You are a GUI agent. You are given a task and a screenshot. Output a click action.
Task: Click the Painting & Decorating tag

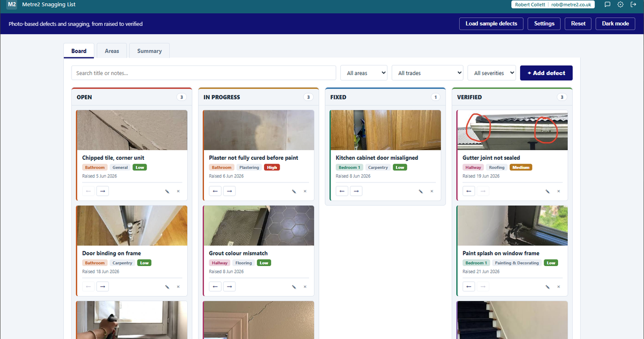pyautogui.click(x=517, y=263)
